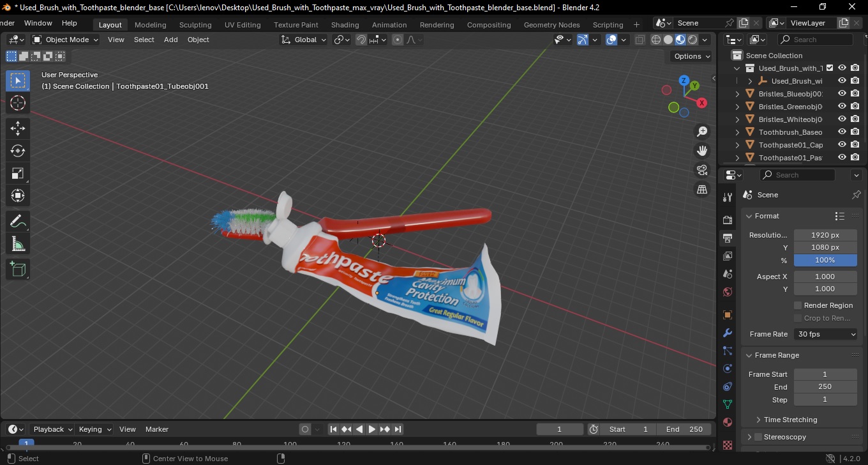Switch perspective/orthographic with grid icon

[x=702, y=189]
